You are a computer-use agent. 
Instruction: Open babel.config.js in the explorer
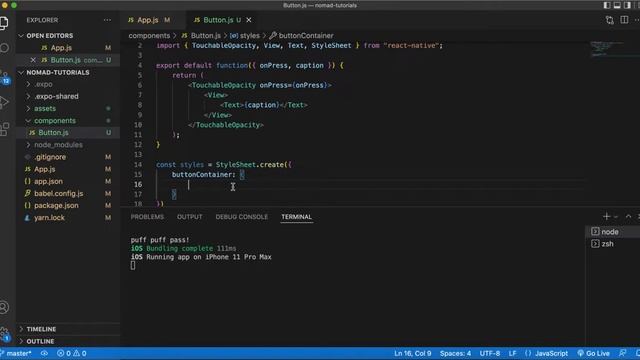[68, 193]
